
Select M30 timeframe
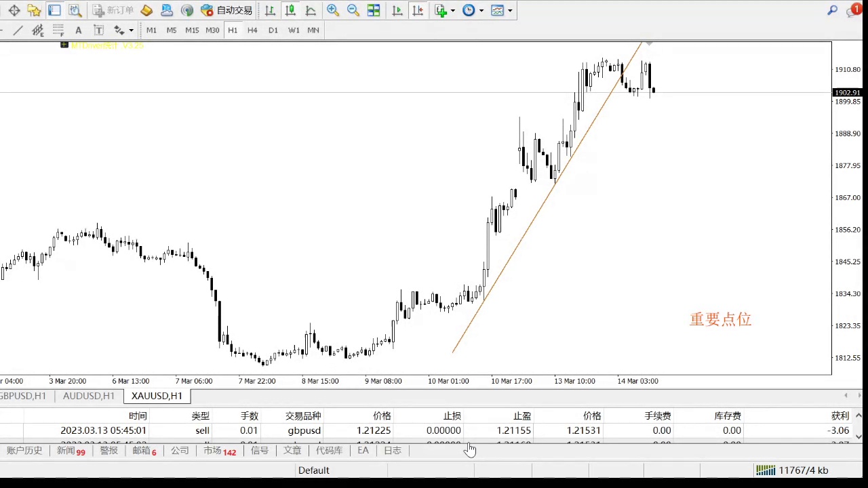212,30
